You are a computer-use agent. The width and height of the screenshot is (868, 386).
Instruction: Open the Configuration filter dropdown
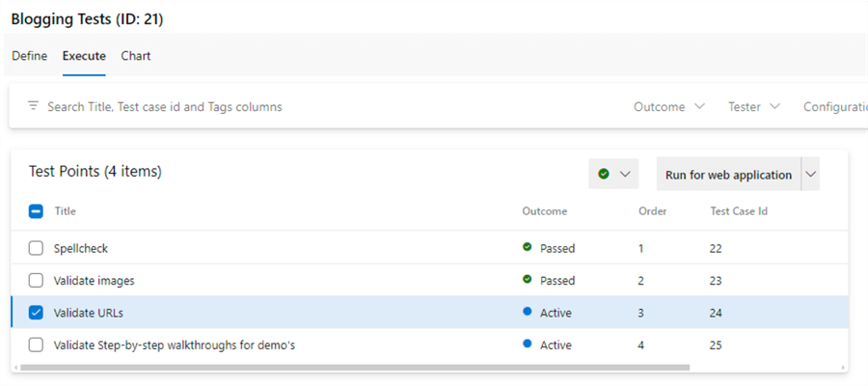(835, 106)
